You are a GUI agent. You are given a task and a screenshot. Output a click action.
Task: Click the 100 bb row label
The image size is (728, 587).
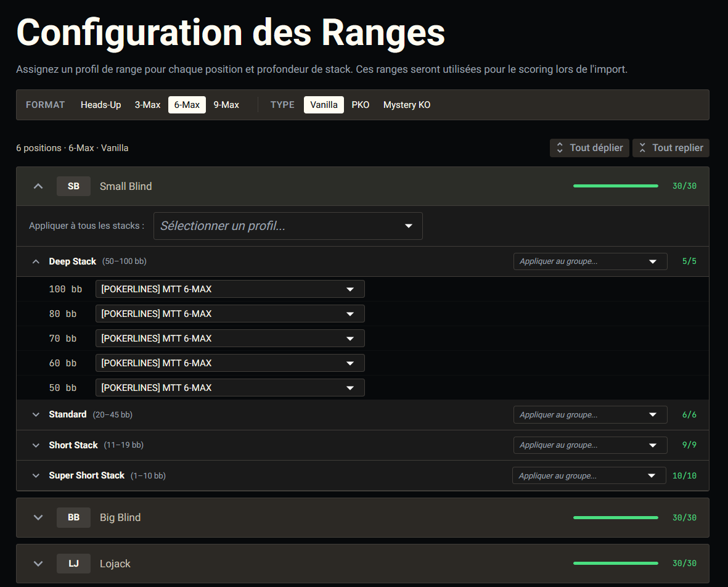65,289
